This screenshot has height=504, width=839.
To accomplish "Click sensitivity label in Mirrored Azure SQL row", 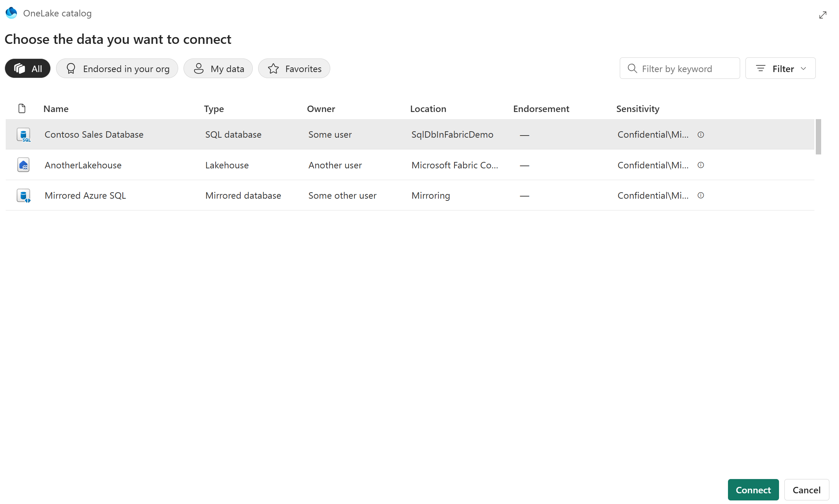I will [653, 195].
